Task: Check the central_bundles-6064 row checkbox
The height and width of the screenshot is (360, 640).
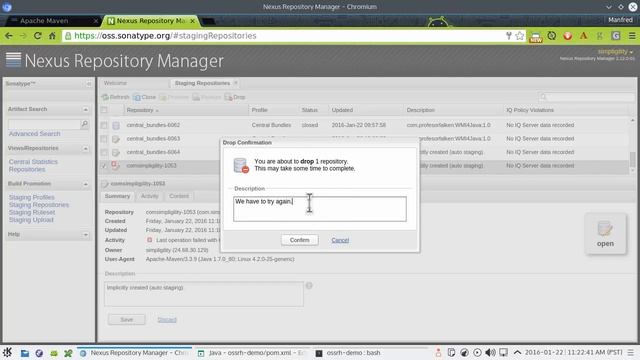Action: [104, 152]
